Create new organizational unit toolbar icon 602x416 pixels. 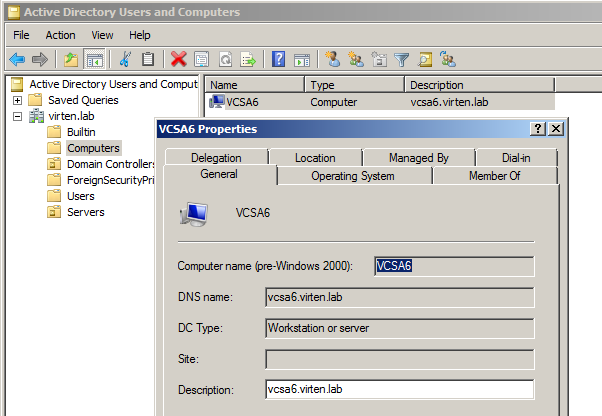point(379,59)
